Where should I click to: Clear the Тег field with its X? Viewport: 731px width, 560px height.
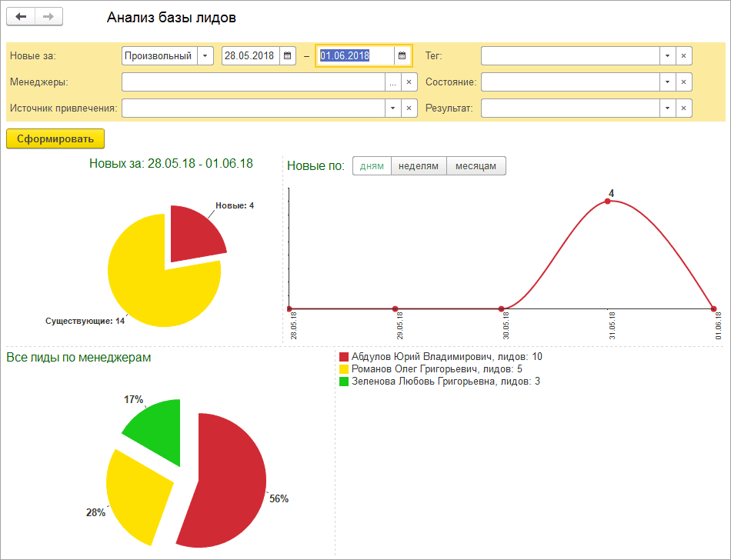coord(683,56)
